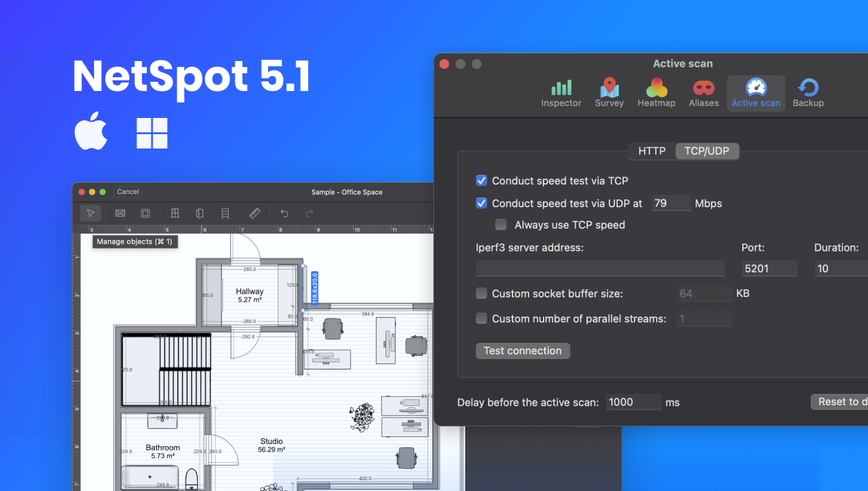
Task: Enable Custom socket buffer size
Action: tap(481, 293)
